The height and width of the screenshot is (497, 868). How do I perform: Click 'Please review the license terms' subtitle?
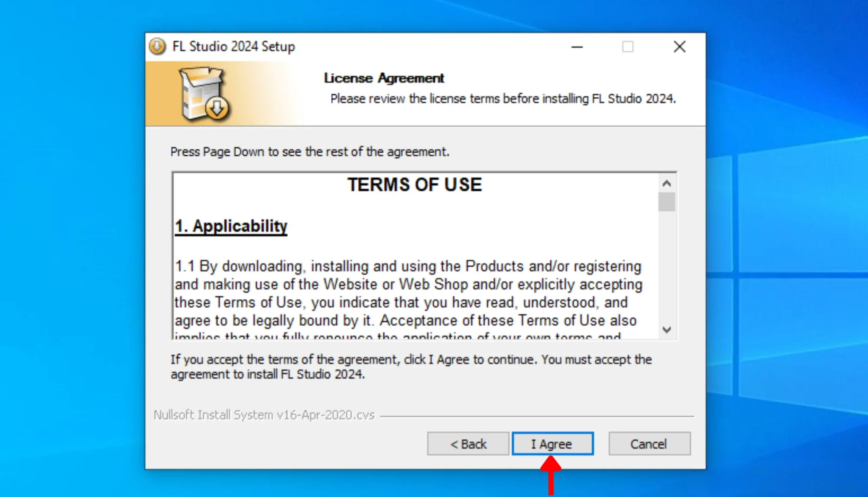tap(503, 99)
